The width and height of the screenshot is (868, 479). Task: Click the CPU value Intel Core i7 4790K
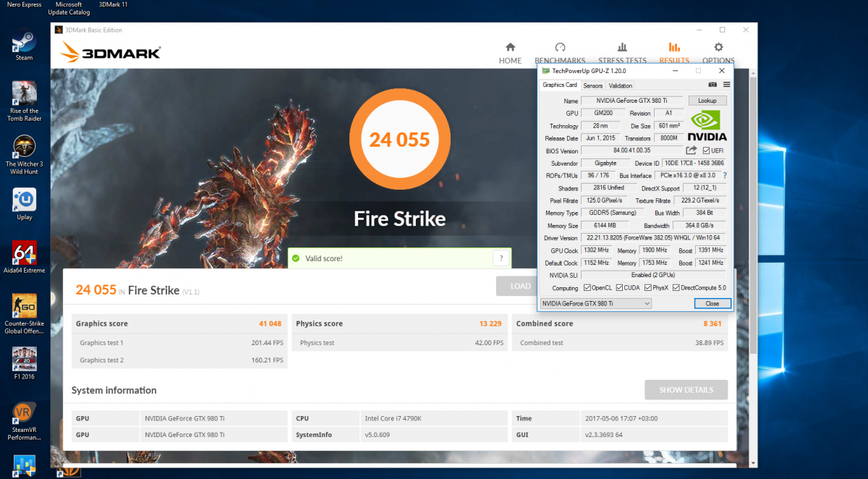tap(395, 418)
